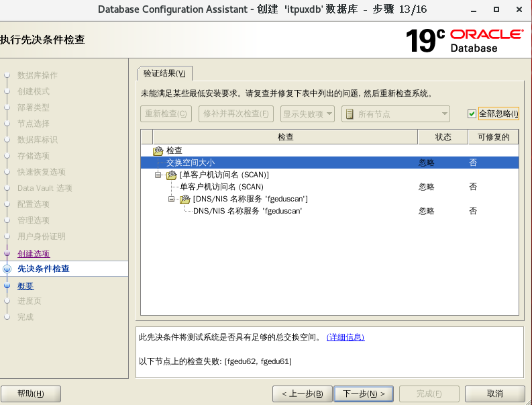Click the current step bullet for 先决条件检查

click(7, 269)
